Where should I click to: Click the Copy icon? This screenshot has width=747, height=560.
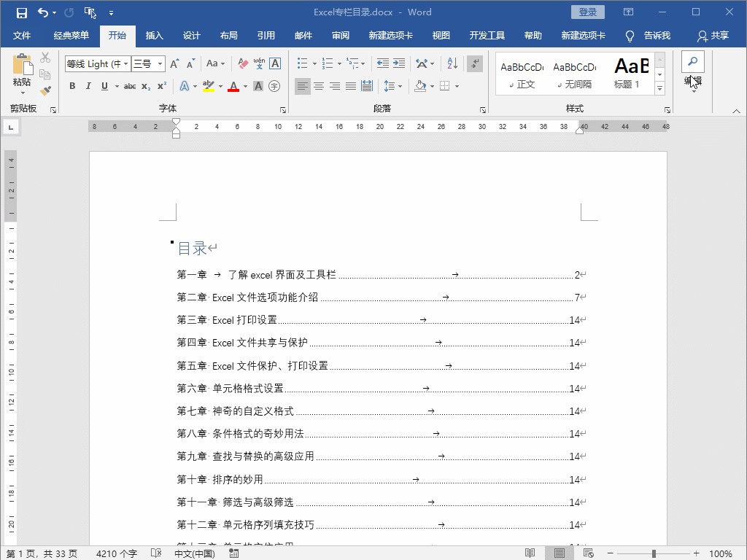(x=45, y=74)
